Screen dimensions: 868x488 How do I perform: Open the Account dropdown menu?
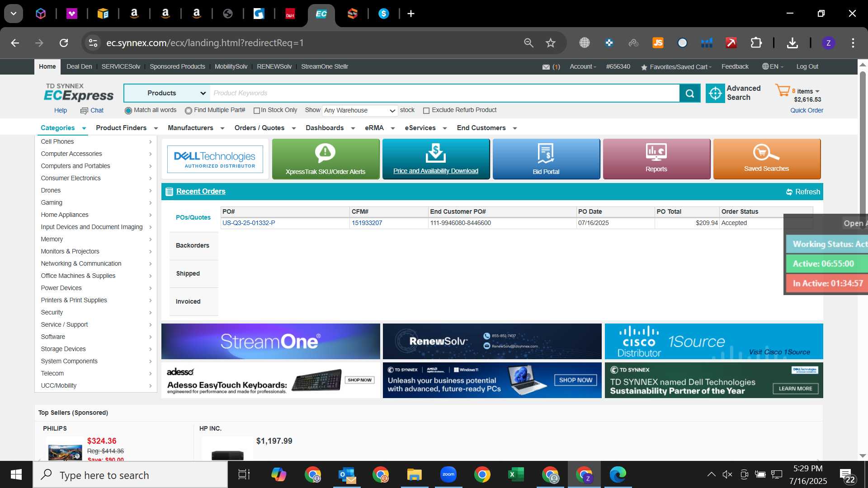583,67
